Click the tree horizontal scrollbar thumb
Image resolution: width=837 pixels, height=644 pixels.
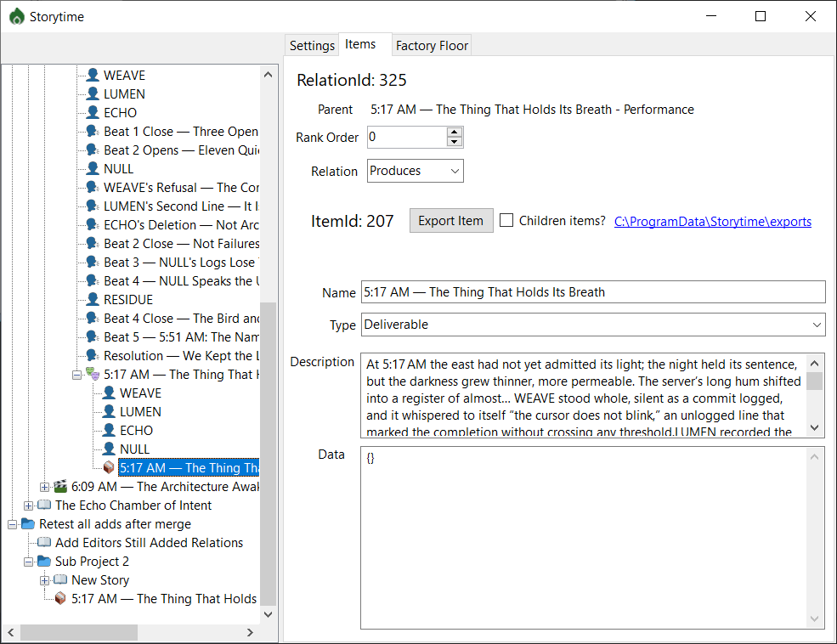point(78,632)
